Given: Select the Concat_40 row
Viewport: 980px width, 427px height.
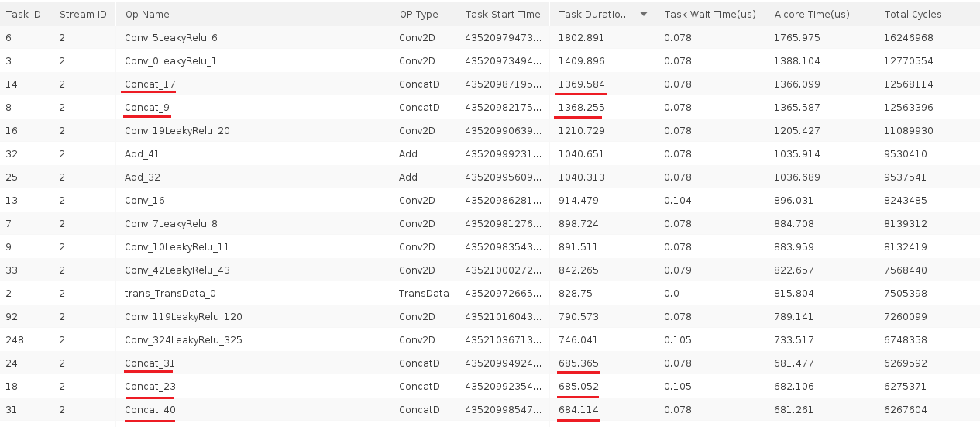Looking at the screenshot, I should tap(490, 409).
